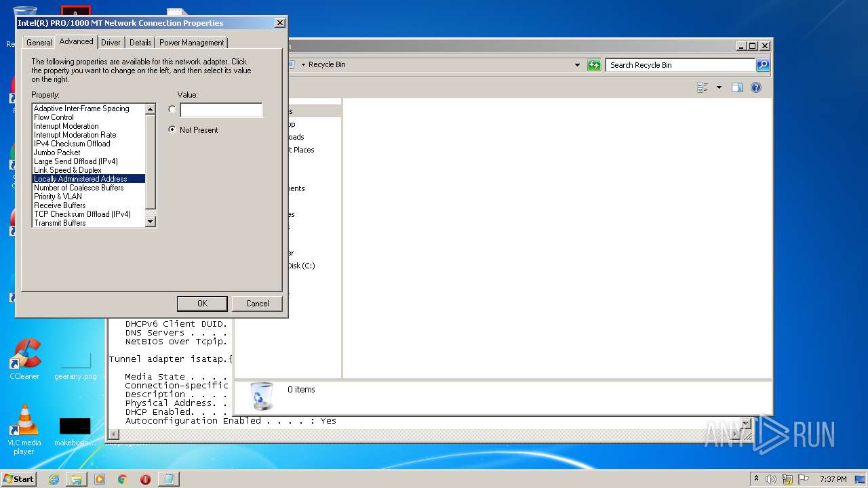
Task: Click the notepad-like taskbar window button
Action: coord(169,479)
